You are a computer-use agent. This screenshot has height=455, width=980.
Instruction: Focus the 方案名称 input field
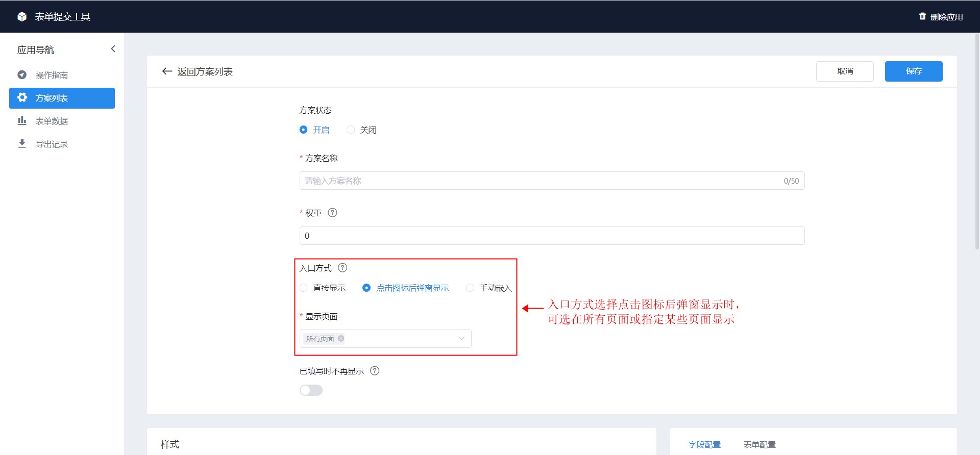coord(552,181)
